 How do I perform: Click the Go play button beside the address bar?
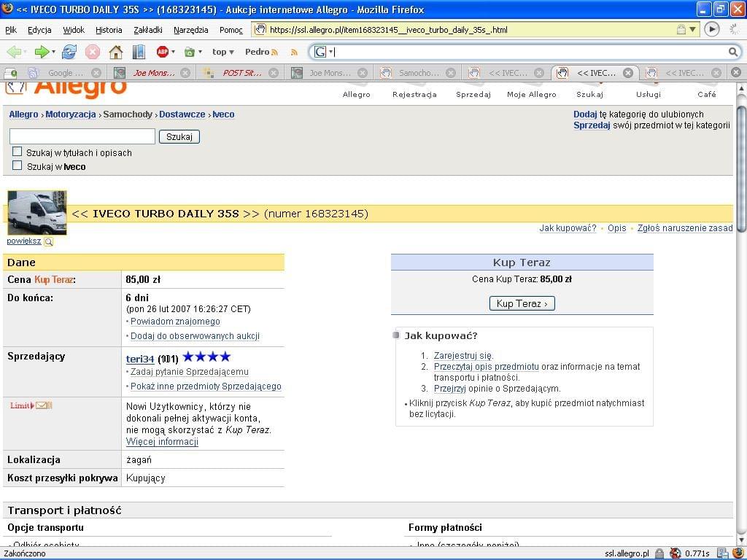[712, 29]
